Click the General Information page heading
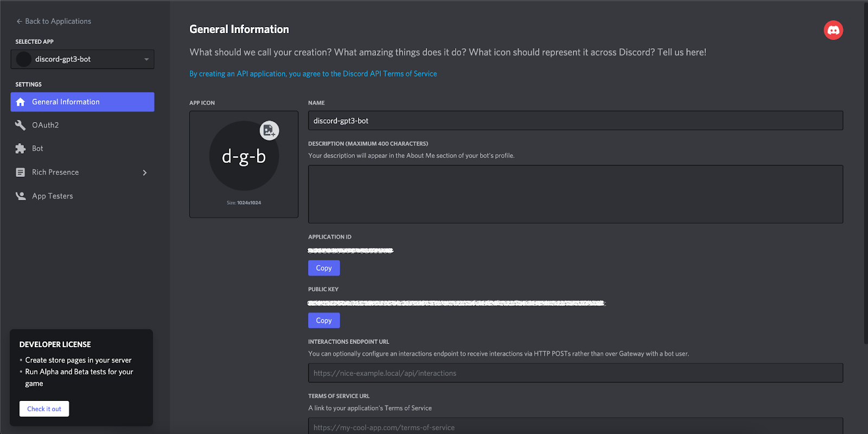Viewport: 868px width, 434px height. click(x=239, y=29)
